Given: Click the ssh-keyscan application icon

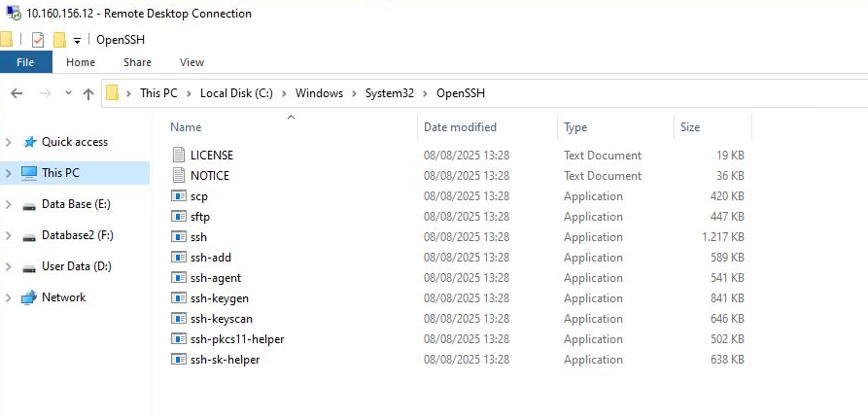Looking at the screenshot, I should coord(178,319).
